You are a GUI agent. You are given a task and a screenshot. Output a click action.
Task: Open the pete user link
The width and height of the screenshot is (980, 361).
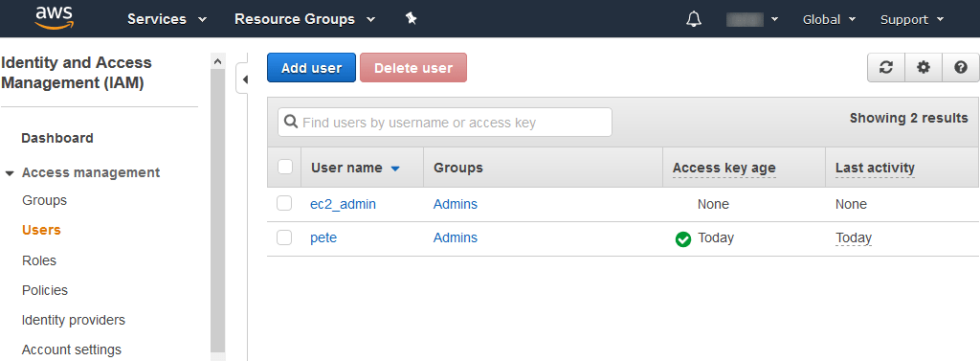pos(323,237)
